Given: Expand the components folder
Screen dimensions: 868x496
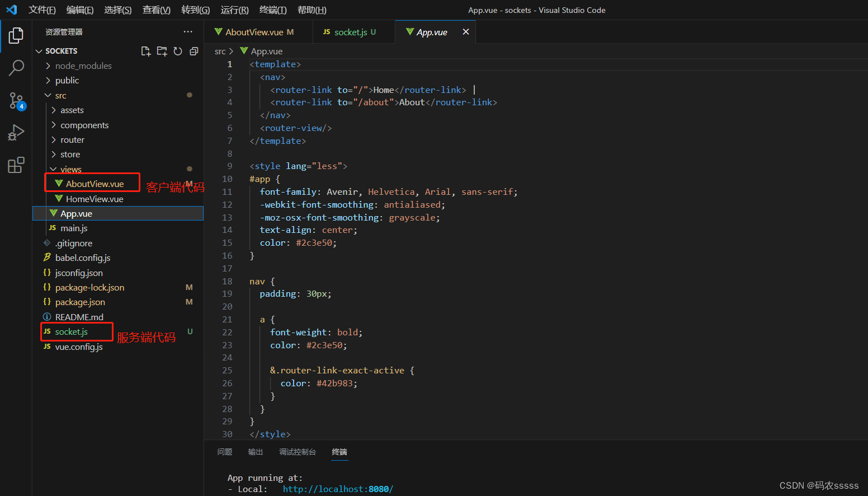Looking at the screenshot, I should click(118, 125).
